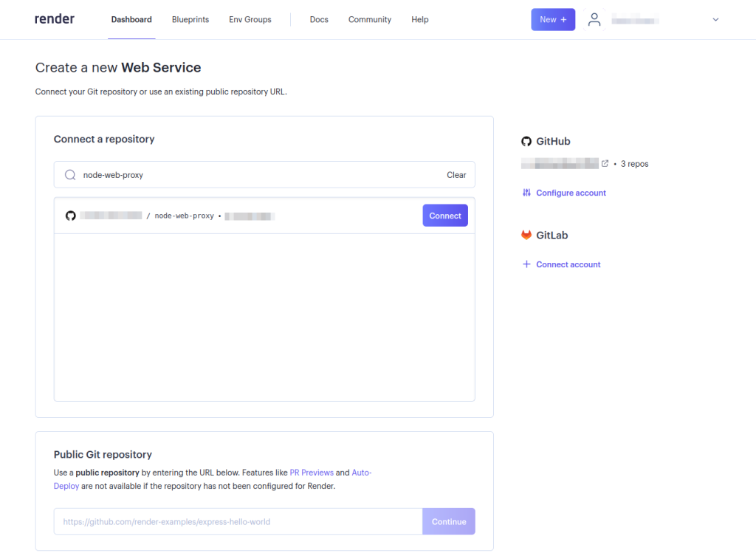This screenshot has width=756, height=556.
Task: Expand the account dropdown chevron
Action: (x=715, y=20)
